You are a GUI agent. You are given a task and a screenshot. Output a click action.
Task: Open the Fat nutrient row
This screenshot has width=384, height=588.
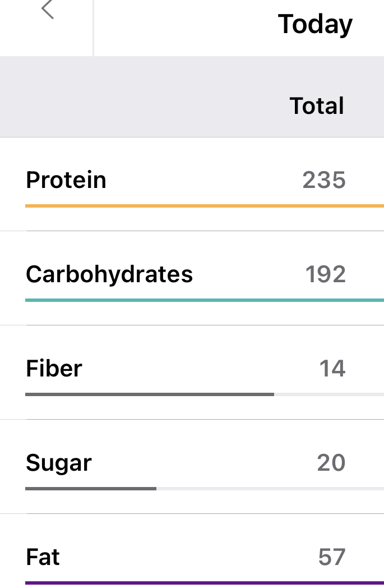click(43, 557)
